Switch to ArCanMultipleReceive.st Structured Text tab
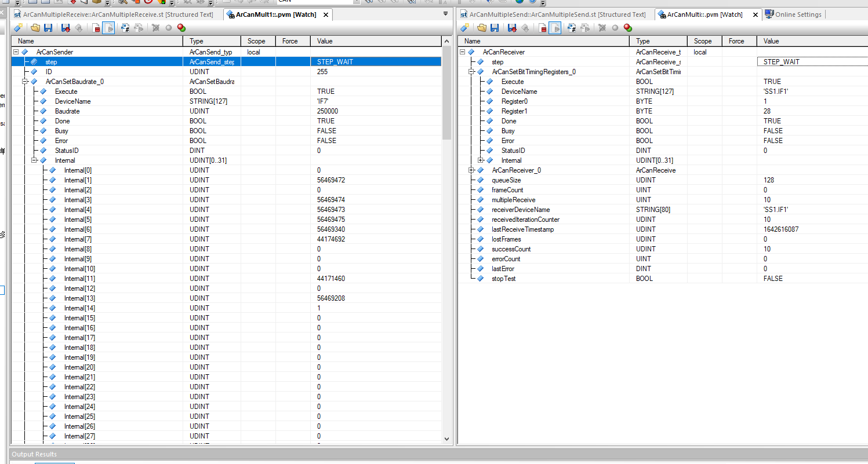 point(113,14)
